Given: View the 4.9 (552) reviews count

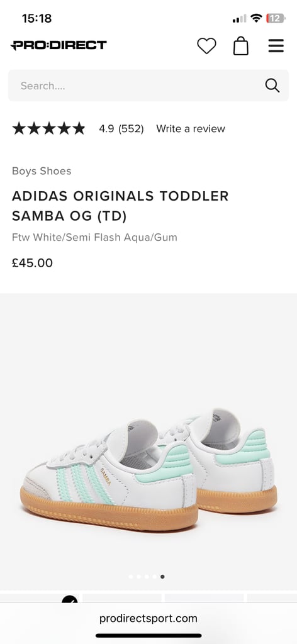Looking at the screenshot, I should coord(121,128).
